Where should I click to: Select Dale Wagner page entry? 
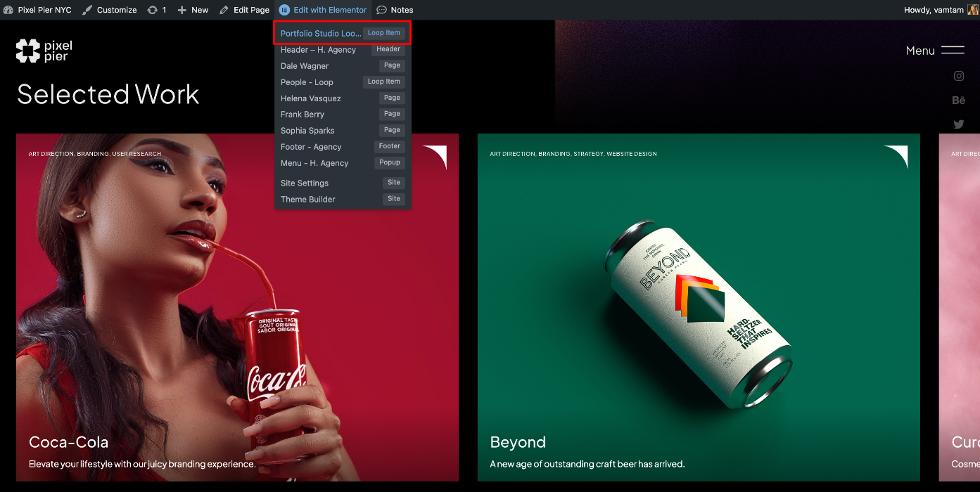[343, 65]
